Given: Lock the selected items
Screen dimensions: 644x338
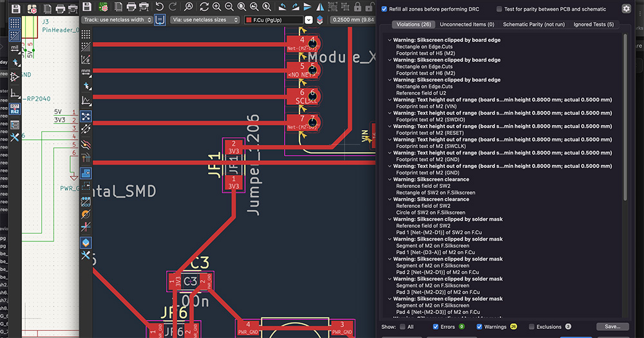Looking at the screenshot, I should click(357, 6).
